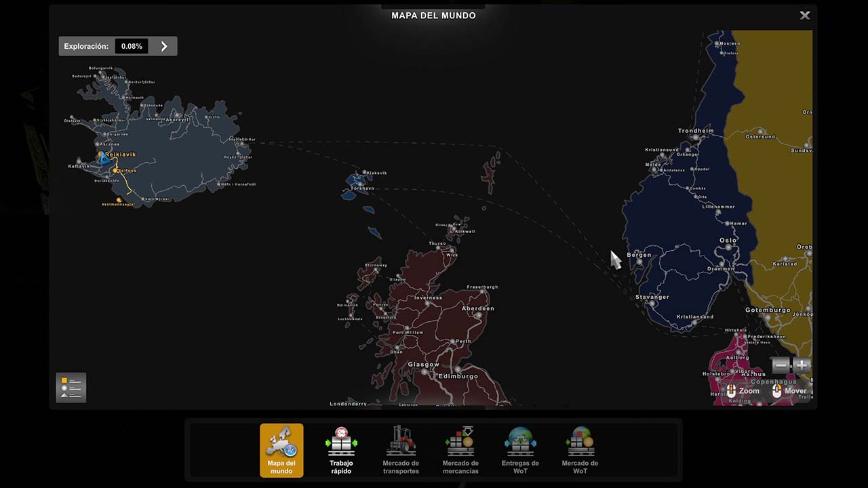Select Tórshavn on the Faroe Islands
The width and height of the screenshot is (868, 488).
(x=362, y=188)
